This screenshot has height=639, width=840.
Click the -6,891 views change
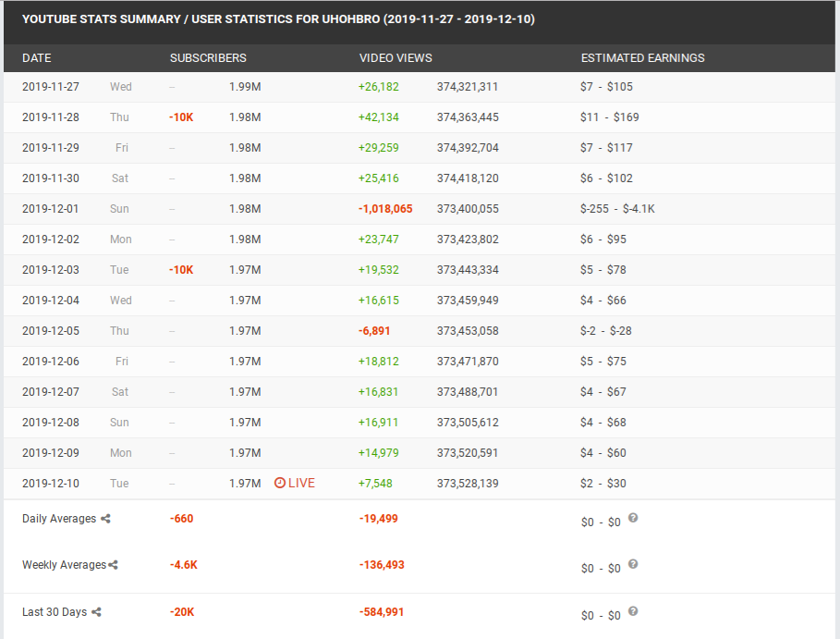[x=374, y=331]
